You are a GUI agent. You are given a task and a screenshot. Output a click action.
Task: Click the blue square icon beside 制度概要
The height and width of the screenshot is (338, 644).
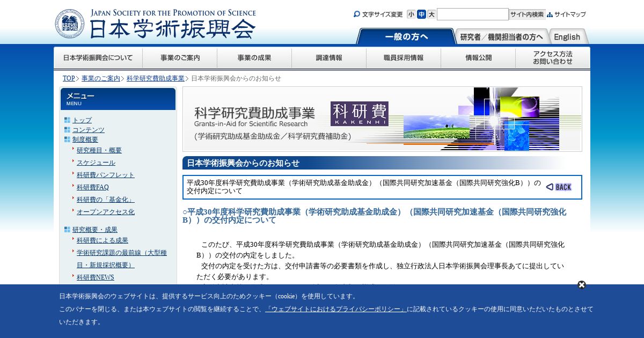pos(67,139)
